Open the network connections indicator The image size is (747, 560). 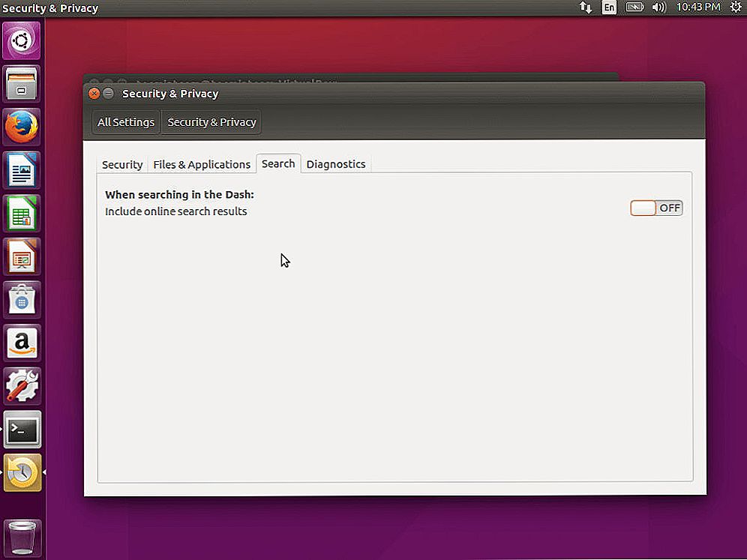click(586, 7)
